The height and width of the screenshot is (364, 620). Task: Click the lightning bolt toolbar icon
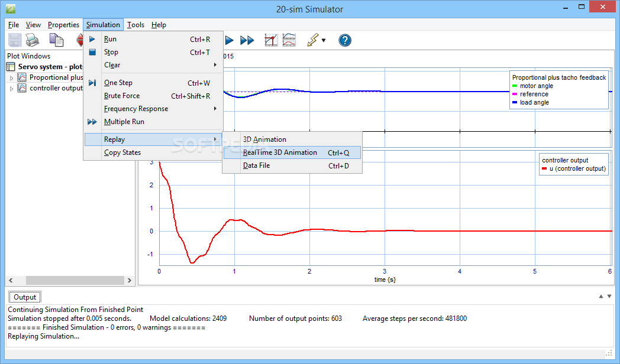click(313, 40)
